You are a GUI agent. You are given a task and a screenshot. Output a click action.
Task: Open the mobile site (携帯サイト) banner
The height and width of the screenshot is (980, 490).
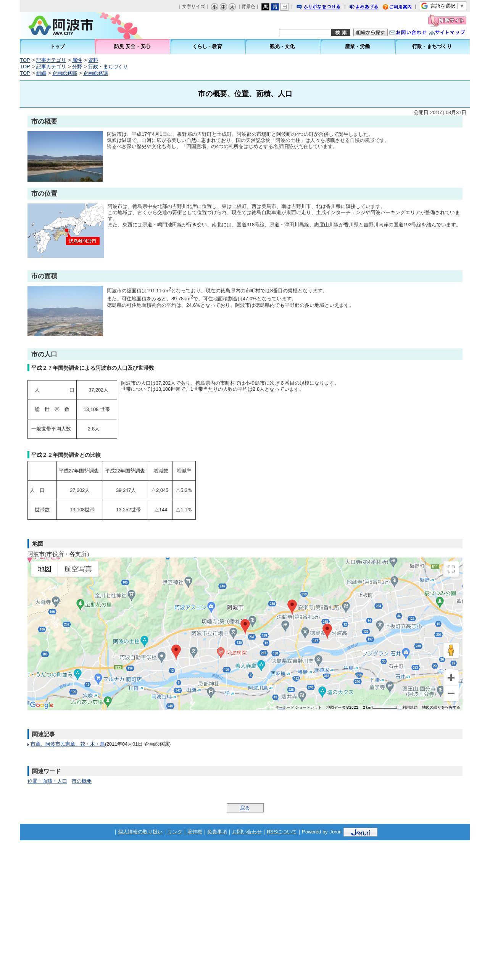(x=447, y=20)
